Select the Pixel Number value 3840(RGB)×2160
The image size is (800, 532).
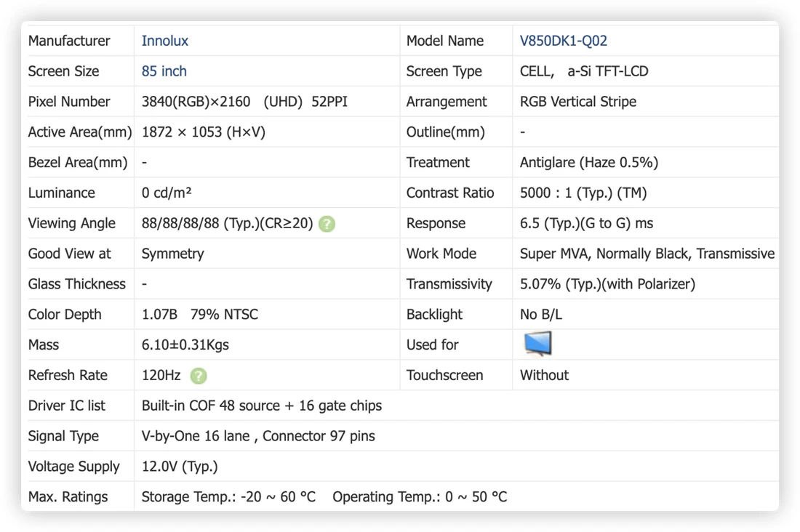[x=196, y=102]
